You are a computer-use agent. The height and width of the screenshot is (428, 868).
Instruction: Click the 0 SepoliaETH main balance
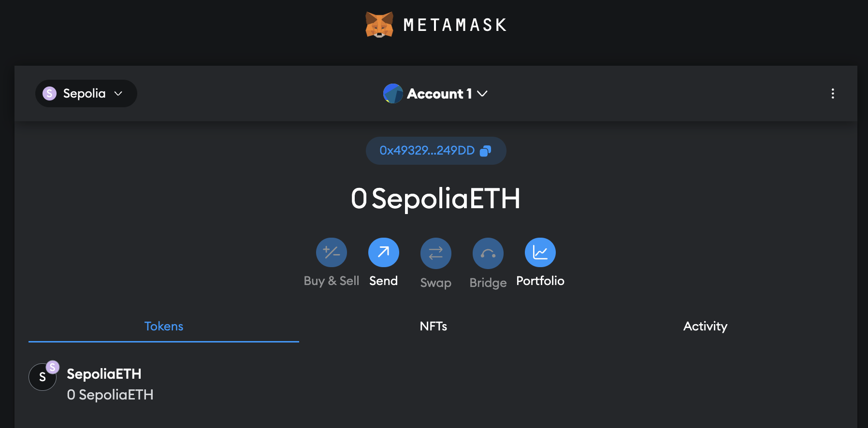(x=435, y=199)
